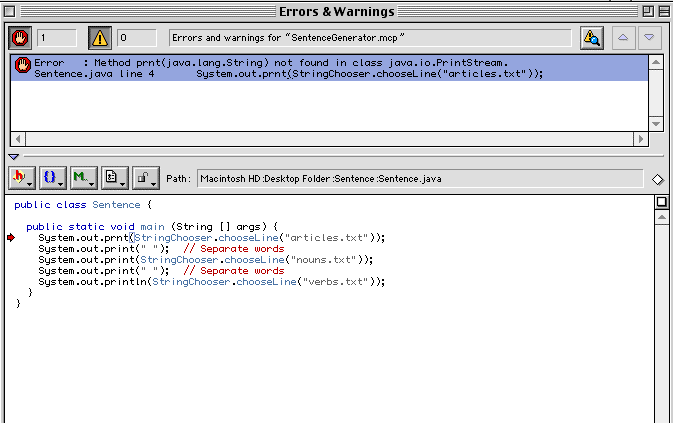673x423 pixels.
Task: Select the prnt method not found error row
Action: tap(329, 68)
